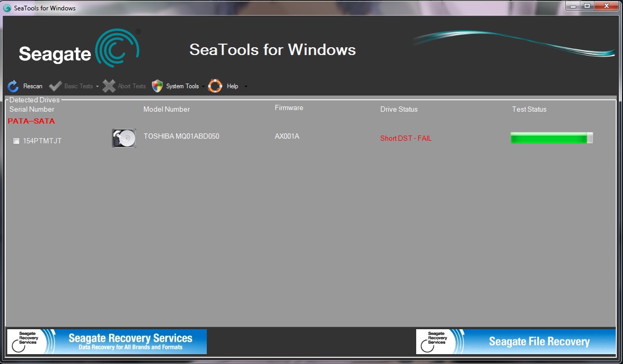Click the Basic Tests label
The width and height of the screenshot is (623, 364).
[x=78, y=86]
